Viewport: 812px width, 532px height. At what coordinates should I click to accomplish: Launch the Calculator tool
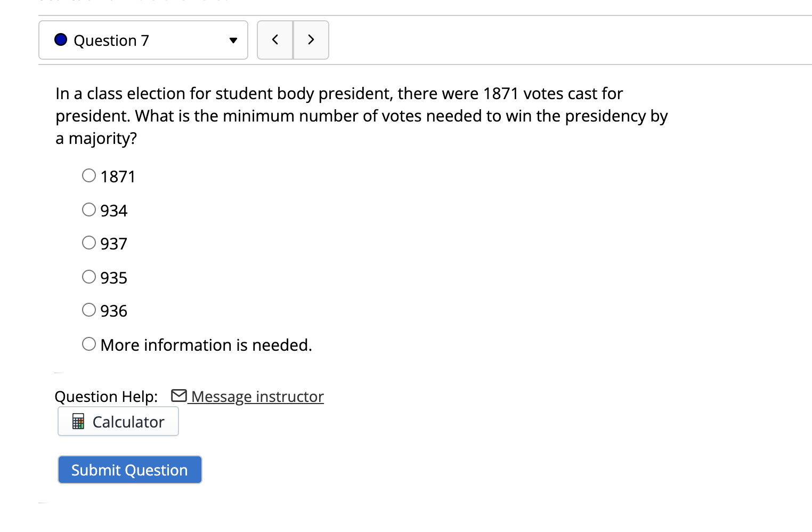(x=118, y=422)
